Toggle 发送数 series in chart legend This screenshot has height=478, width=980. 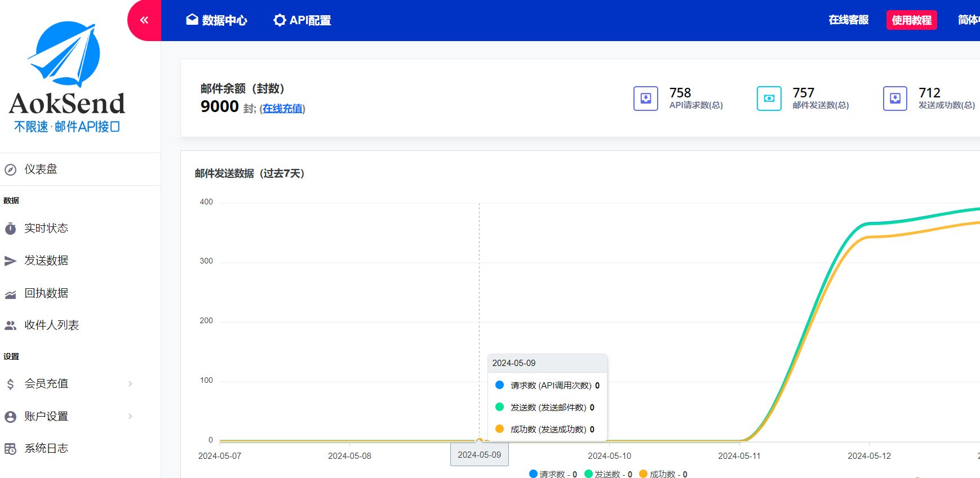pyautogui.click(x=608, y=474)
